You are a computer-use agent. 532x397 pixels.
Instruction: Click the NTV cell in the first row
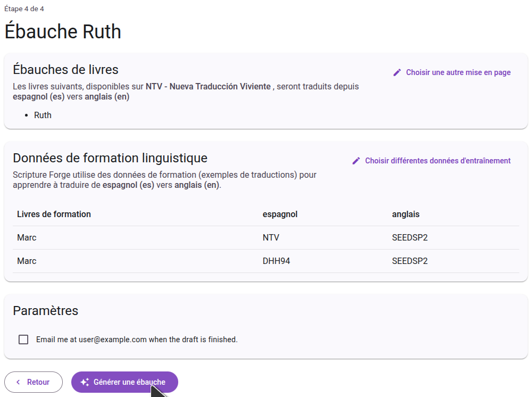tap(271, 237)
